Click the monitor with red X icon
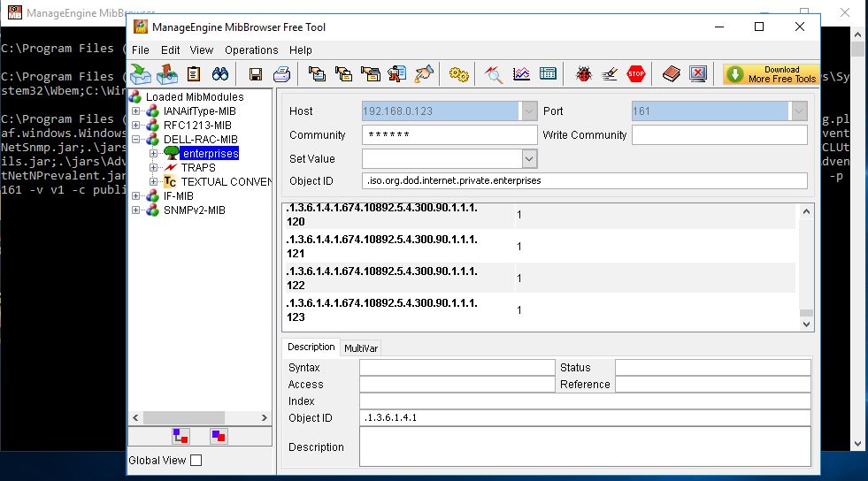 point(698,73)
